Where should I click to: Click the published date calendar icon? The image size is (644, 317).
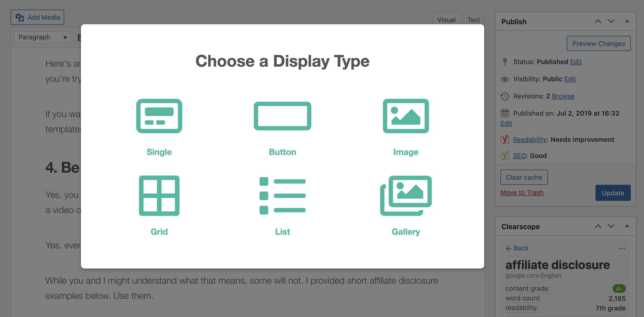pos(505,113)
